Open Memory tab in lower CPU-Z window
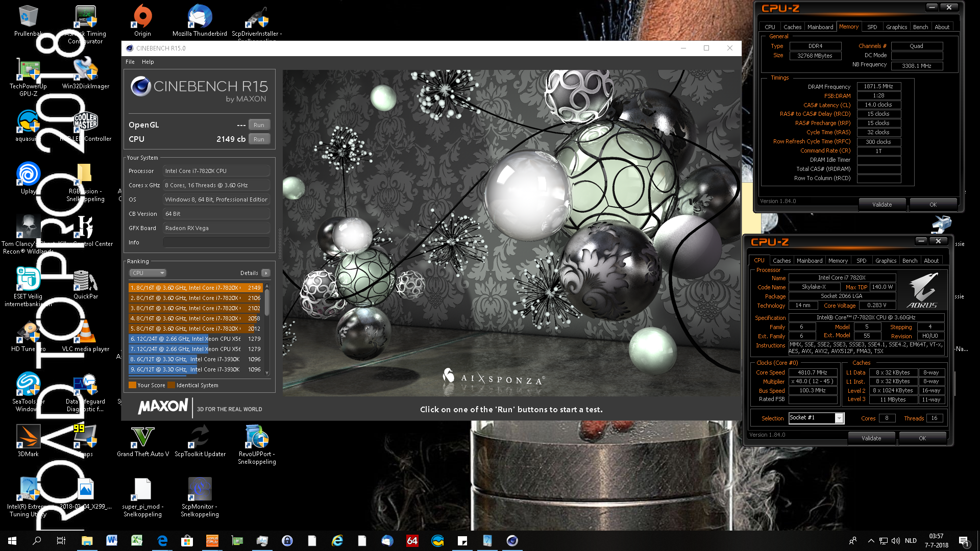 coord(838,261)
